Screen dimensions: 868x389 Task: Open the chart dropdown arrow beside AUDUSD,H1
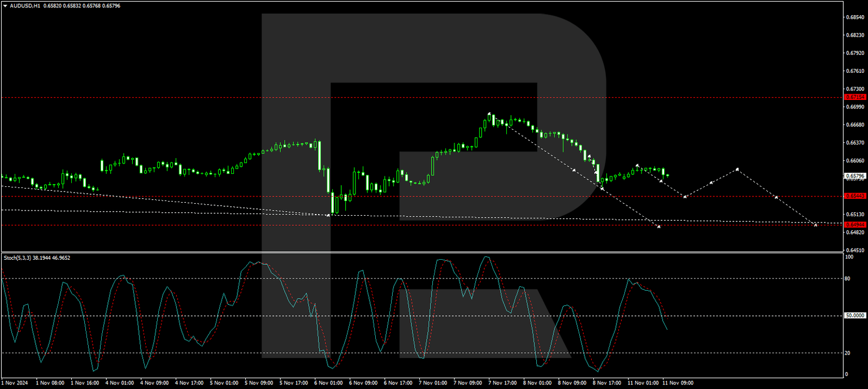[5, 6]
